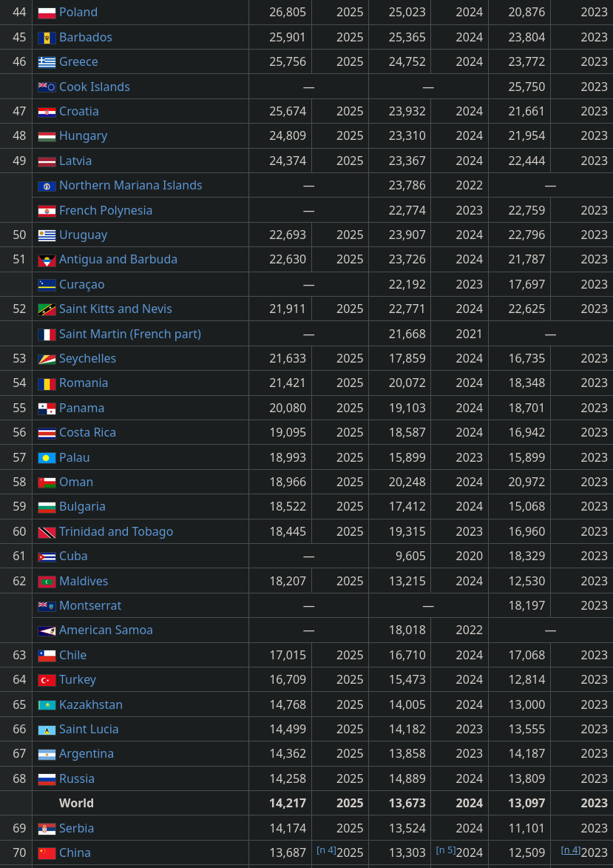Open the Russia country link
This screenshot has height=868, width=613.
click(77, 779)
